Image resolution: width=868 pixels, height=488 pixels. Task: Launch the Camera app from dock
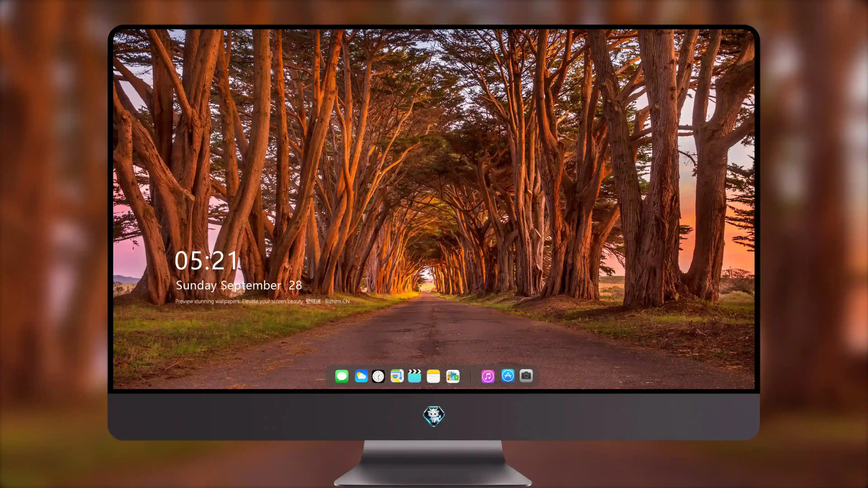click(x=526, y=375)
